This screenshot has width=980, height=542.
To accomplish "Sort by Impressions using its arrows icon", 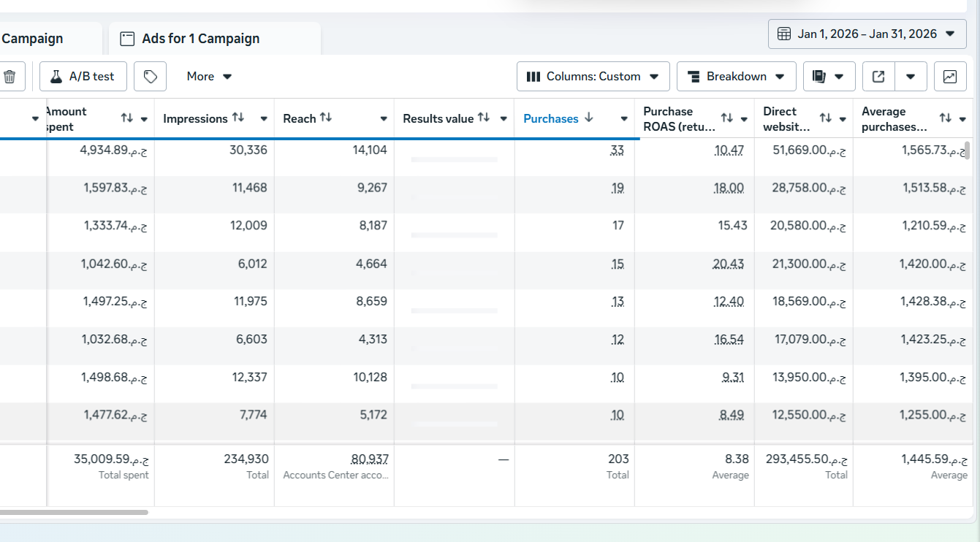I will [238, 118].
